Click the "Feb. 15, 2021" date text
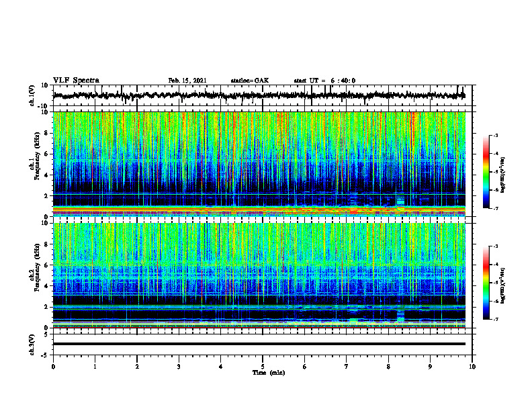 click(x=187, y=81)
